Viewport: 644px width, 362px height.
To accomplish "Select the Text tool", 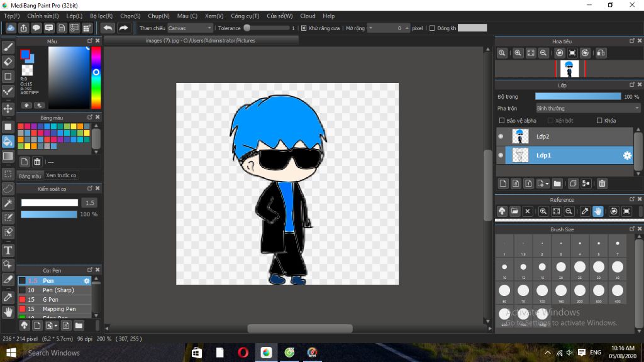I will tap(8, 250).
